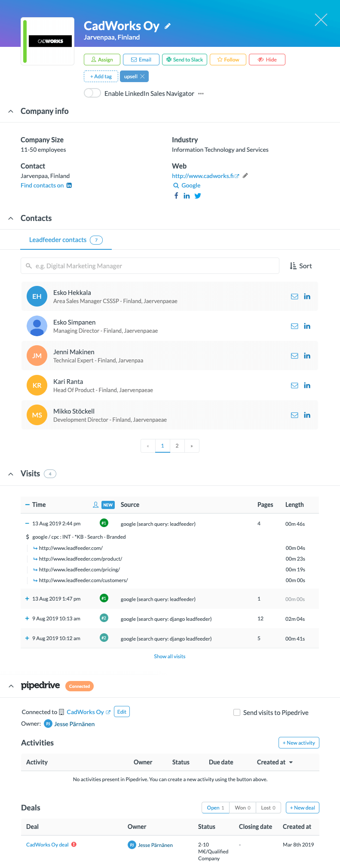The height and width of the screenshot is (868, 340).
Task: Focus the contact title search field
Action: 150,266
